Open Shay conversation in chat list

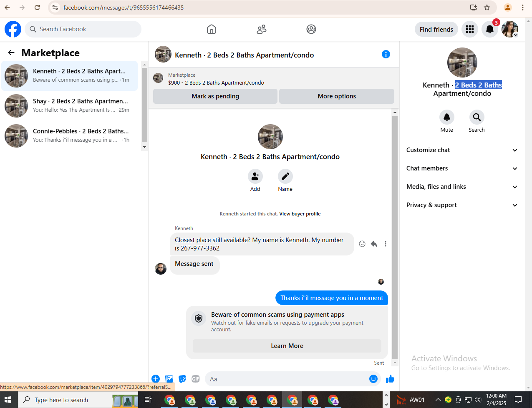69,105
